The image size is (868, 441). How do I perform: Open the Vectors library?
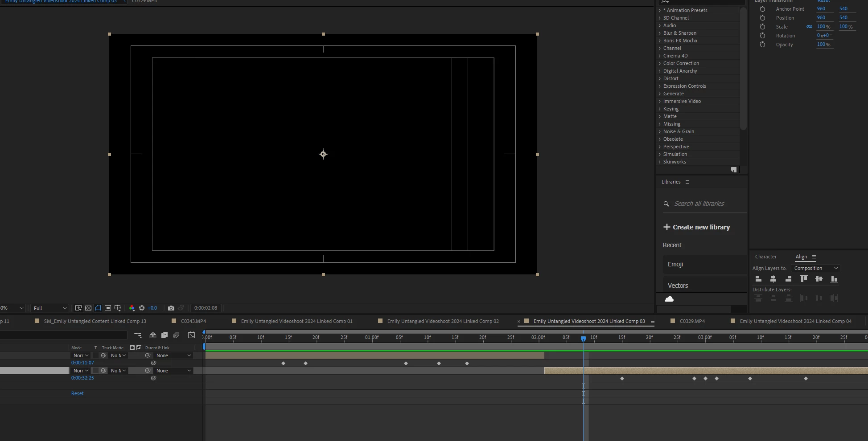705,286
